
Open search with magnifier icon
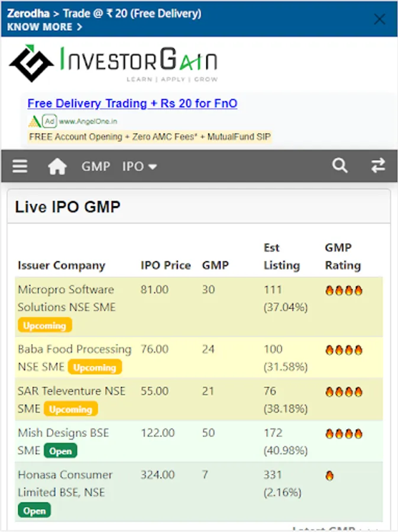(x=339, y=166)
